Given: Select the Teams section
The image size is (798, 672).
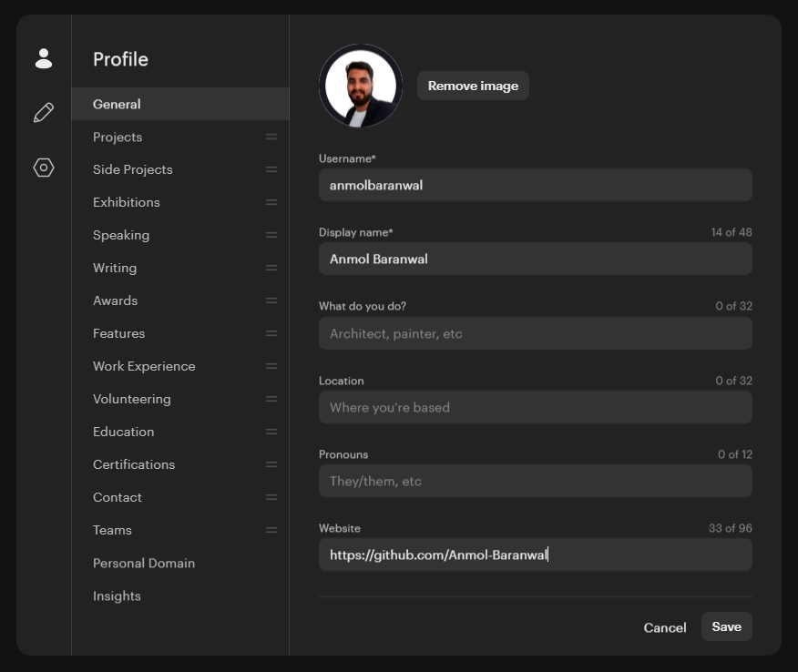Looking at the screenshot, I should click(x=180, y=530).
